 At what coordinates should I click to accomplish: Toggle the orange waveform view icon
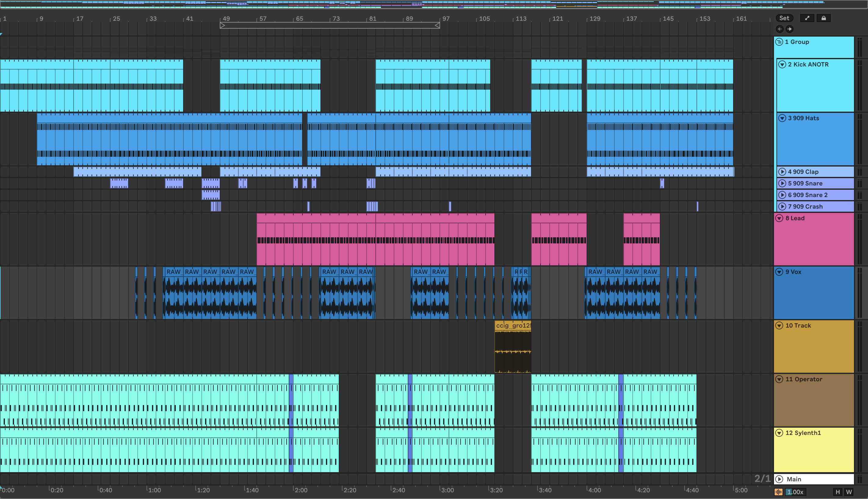pos(778,492)
